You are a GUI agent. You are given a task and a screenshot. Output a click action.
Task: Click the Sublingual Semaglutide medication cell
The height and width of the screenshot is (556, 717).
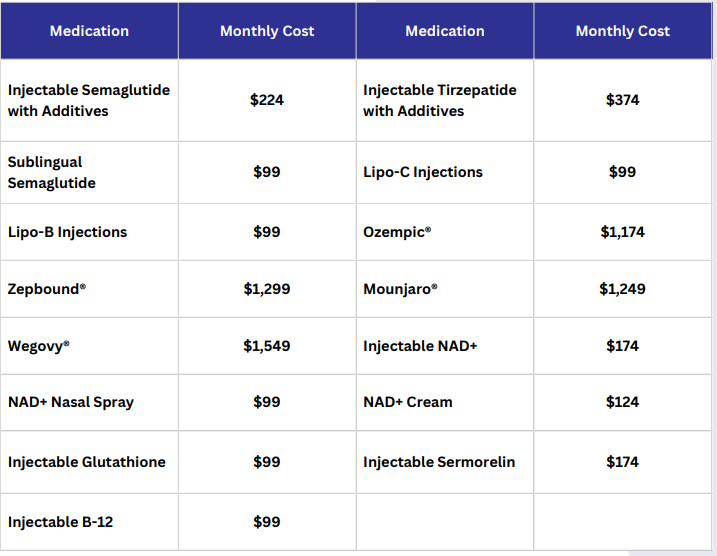45,172
